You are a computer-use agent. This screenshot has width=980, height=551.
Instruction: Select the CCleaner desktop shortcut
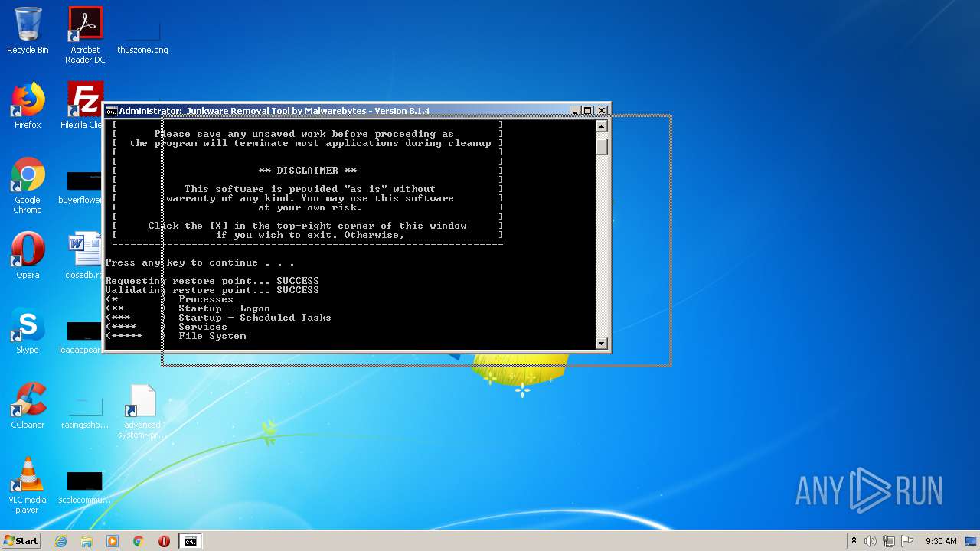pyautogui.click(x=28, y=406)
